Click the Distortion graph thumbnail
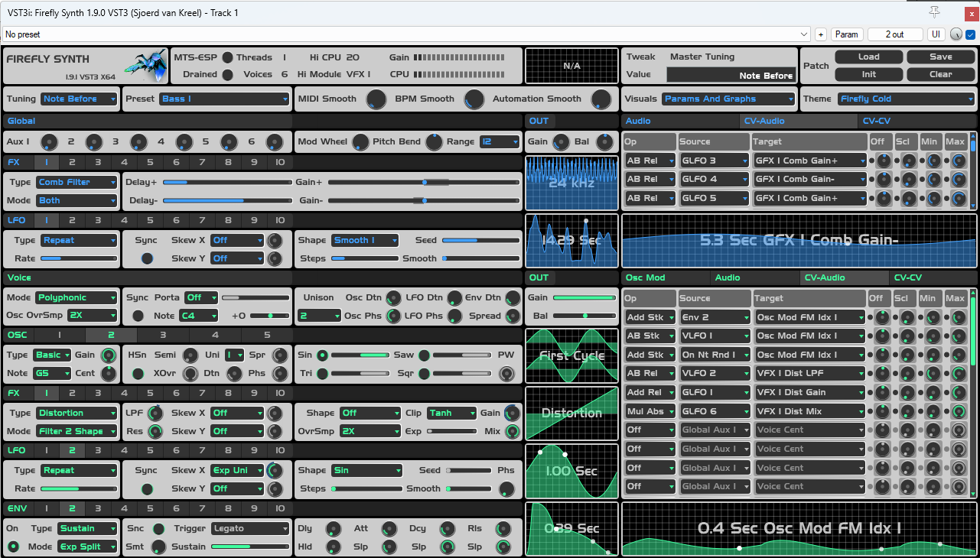This screenshot has width=980, height=558. pyautogui.click(x=571, y=413)
